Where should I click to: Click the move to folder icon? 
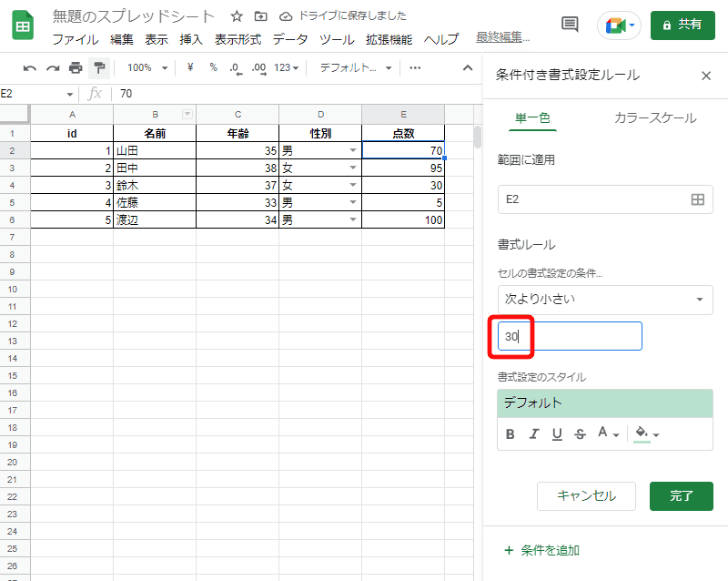(x=261, y=16)
